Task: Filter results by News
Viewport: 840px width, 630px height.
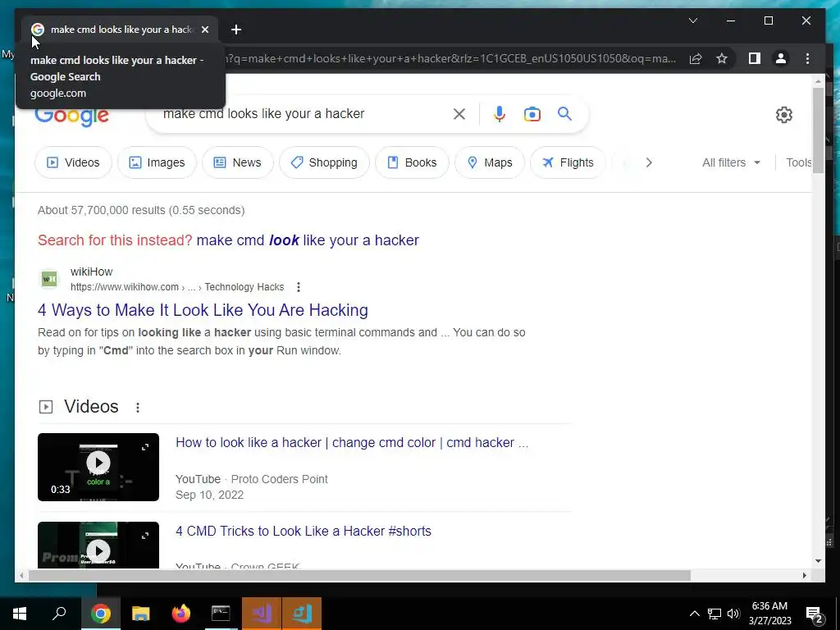Action: tap(237, 162)
